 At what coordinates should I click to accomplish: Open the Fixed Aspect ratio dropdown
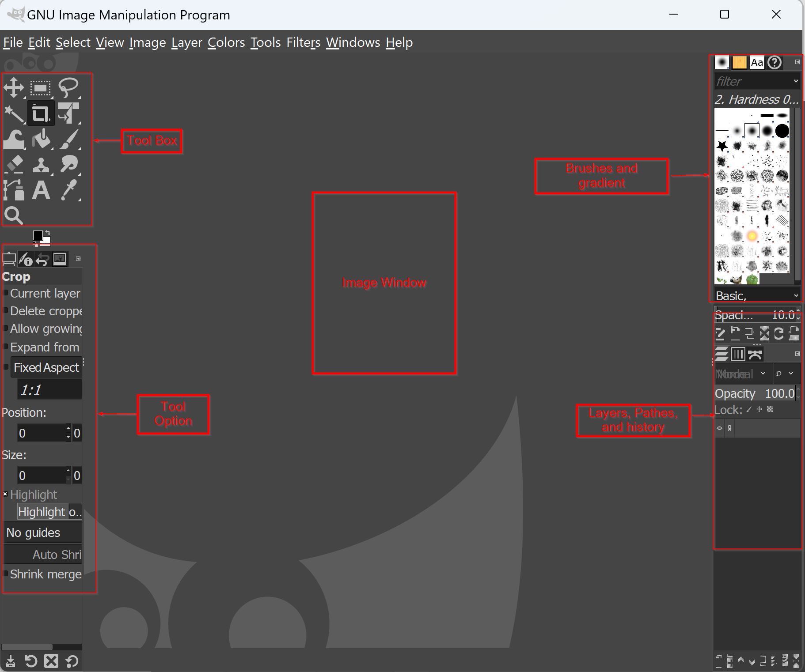(x=46, y=367)
